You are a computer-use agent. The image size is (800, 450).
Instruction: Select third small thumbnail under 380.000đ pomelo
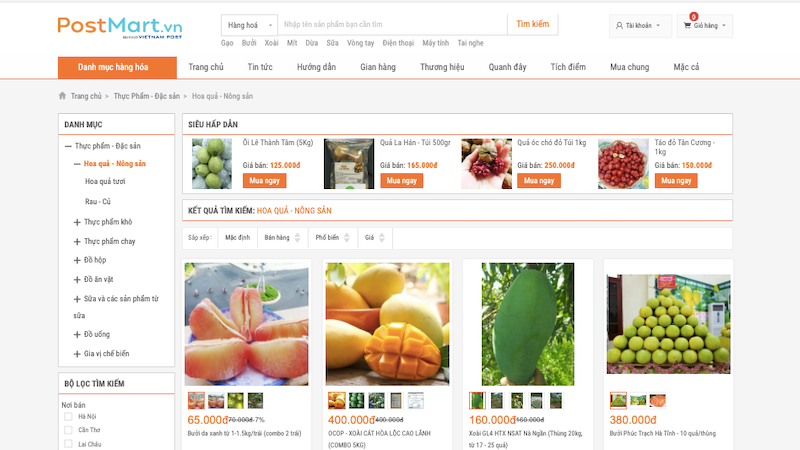pyautogui.click(x=658, y=401)
